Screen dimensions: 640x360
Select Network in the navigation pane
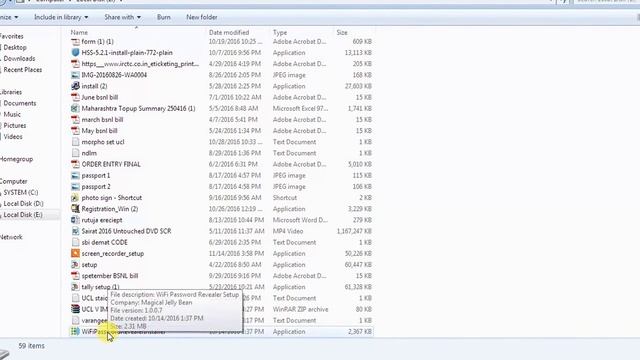[11, 237]
